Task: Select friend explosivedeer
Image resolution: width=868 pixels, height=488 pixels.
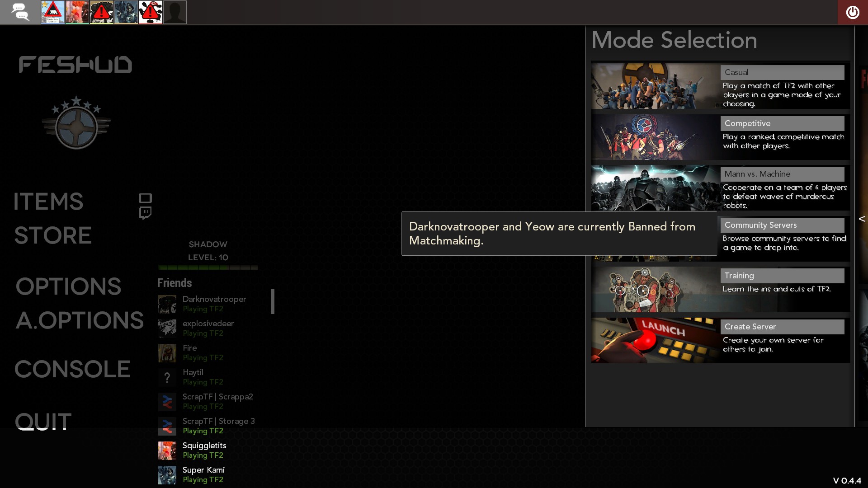Action: pyautogui.click(x=214, y=328)
